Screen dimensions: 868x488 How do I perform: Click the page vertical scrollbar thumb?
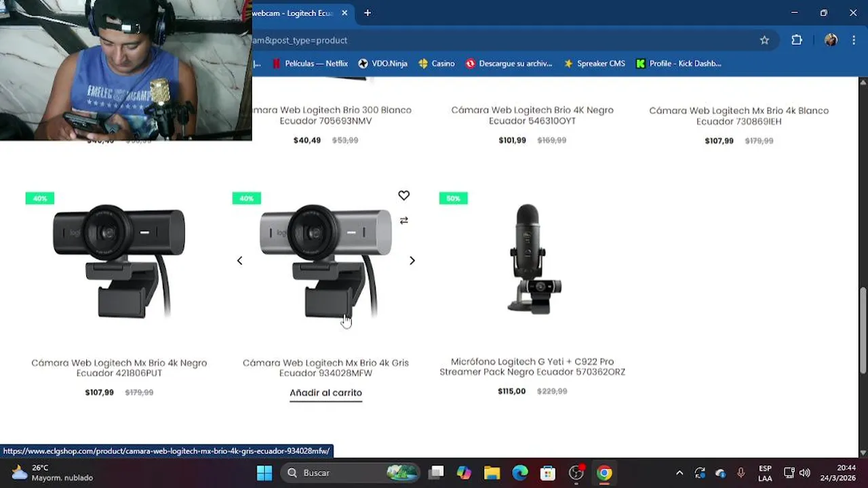(x=863, y=330)
